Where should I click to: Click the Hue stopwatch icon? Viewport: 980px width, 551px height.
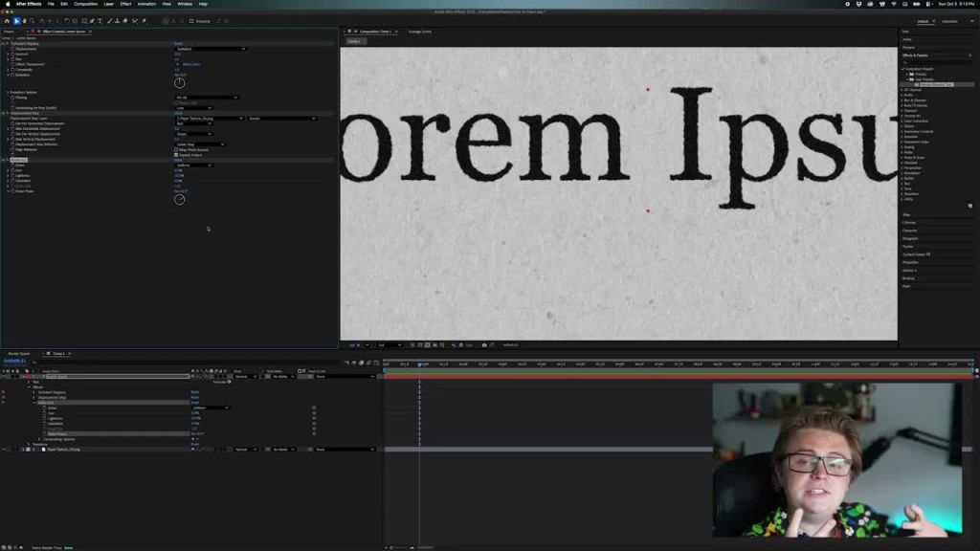pos(12,170)
